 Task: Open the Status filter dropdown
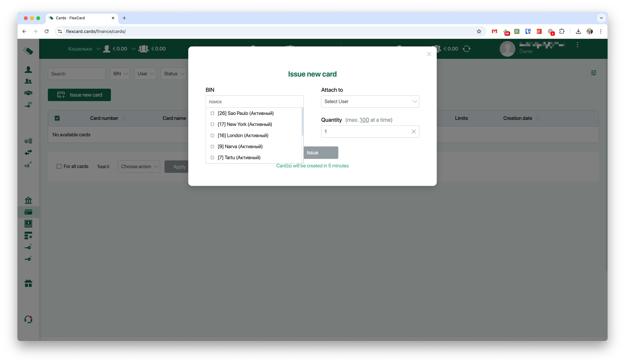pos(173,74)
